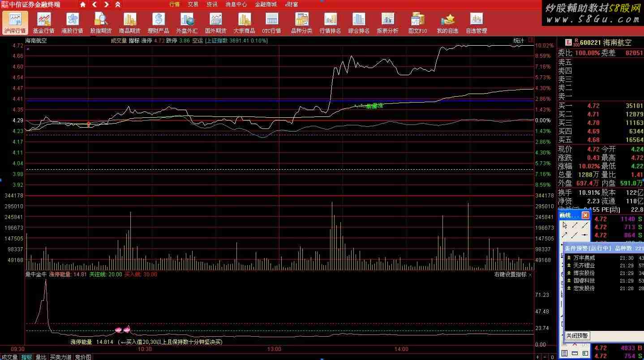Click 委比 100.00% value
Image resolution: width=644 pixels, height=360 pixels.
(x=587, y=53)
